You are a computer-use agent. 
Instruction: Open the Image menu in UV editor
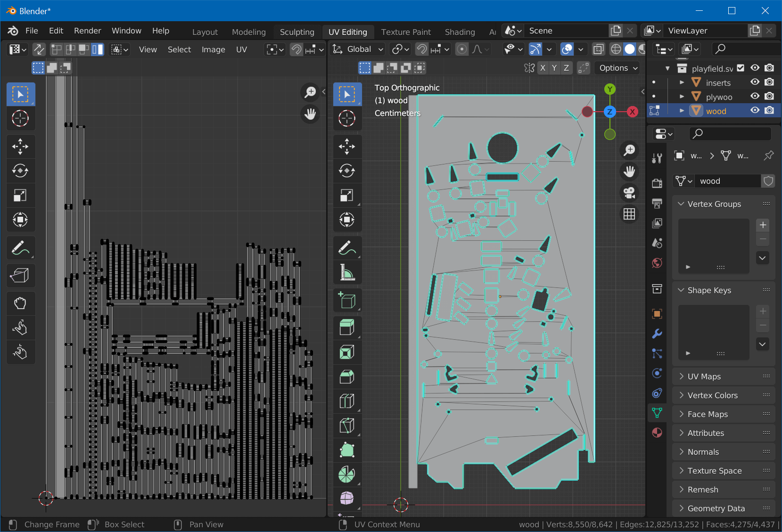(x=213, y=49)
